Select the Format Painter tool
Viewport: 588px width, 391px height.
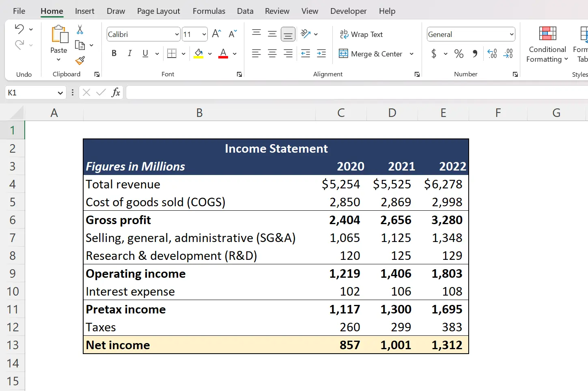[x=80, y=61]
